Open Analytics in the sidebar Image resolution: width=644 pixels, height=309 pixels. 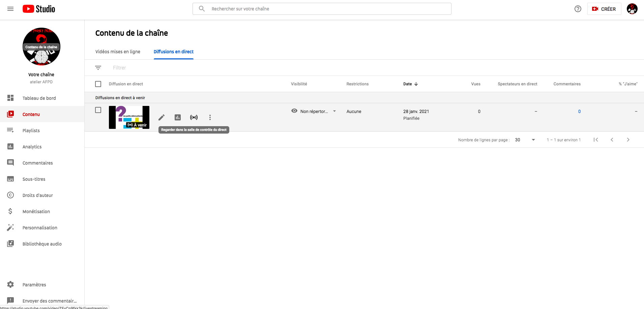point(32,147)
